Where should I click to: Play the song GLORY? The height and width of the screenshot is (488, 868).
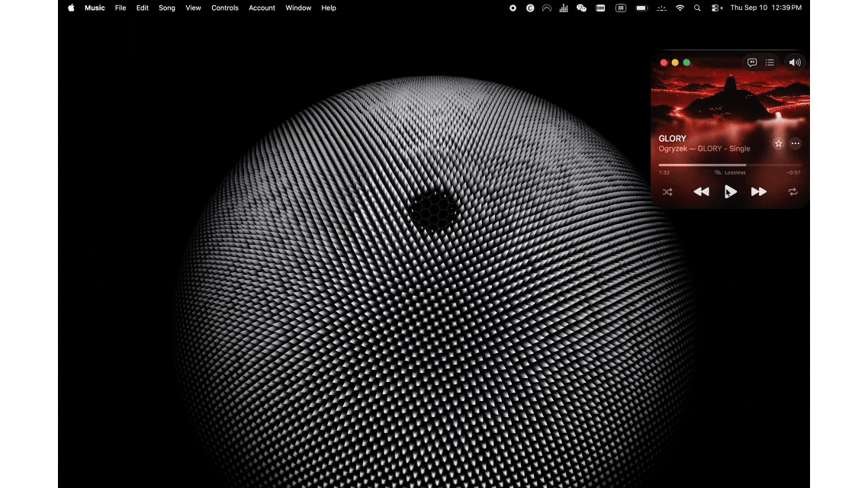coord(730,191)
